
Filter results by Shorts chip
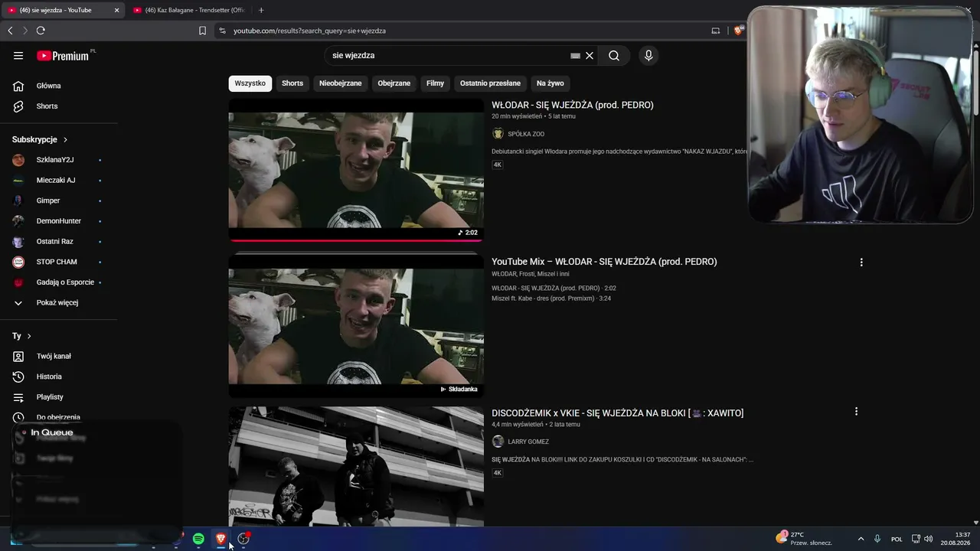(x=292, y=83)
